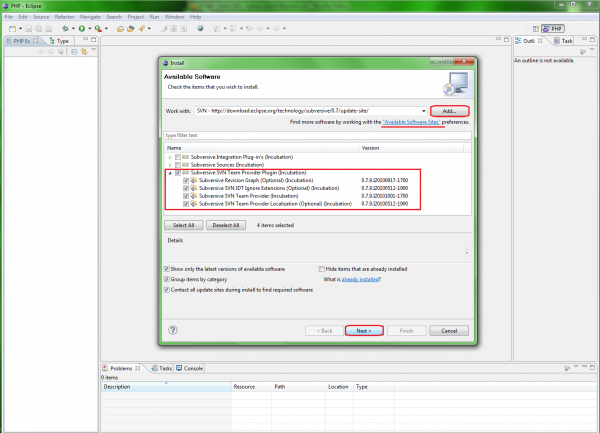The width and height of the screenshot is (600, 433).
Task: Click the Save toolbar icon
Action: (29, 29)
